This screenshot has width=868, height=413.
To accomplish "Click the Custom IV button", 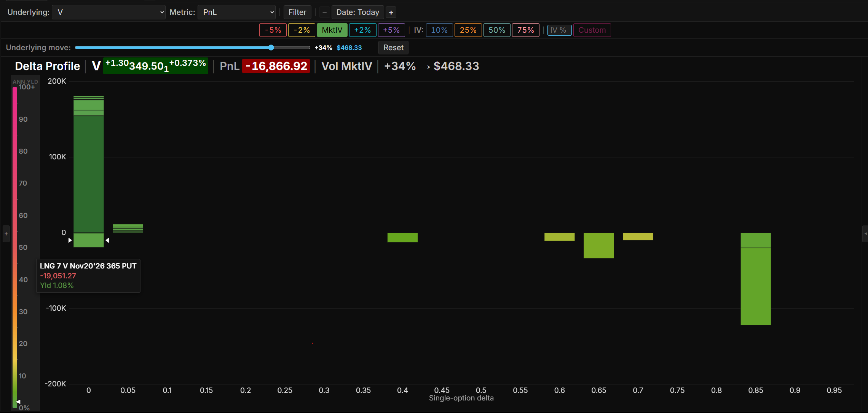I will coord(592,30).
